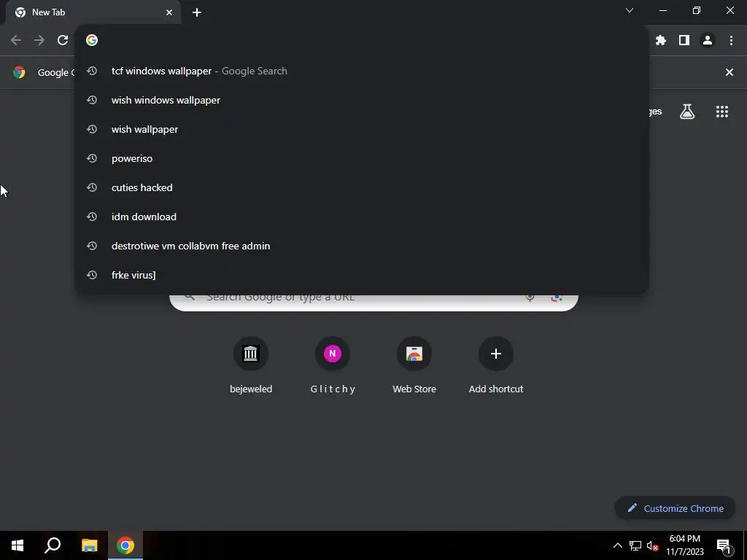Open Google Lens image search icon
Image resolution: width=747 pixels, height=560 pixels.
click(557, 297)
